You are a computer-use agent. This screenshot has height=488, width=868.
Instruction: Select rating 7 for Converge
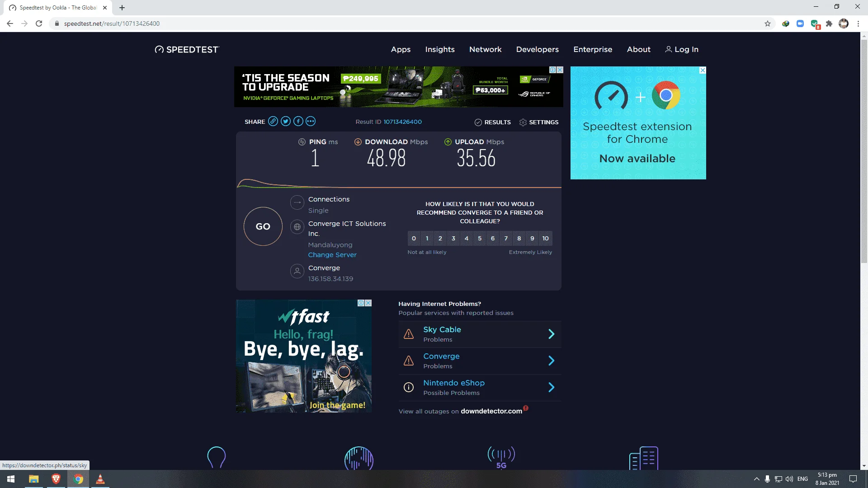(506, 239)
